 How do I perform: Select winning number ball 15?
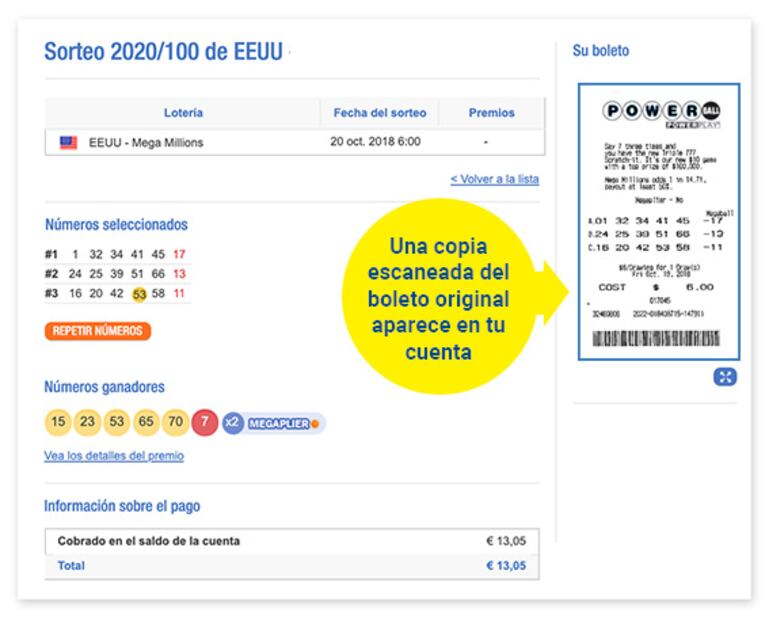click(x=59, y=422)
